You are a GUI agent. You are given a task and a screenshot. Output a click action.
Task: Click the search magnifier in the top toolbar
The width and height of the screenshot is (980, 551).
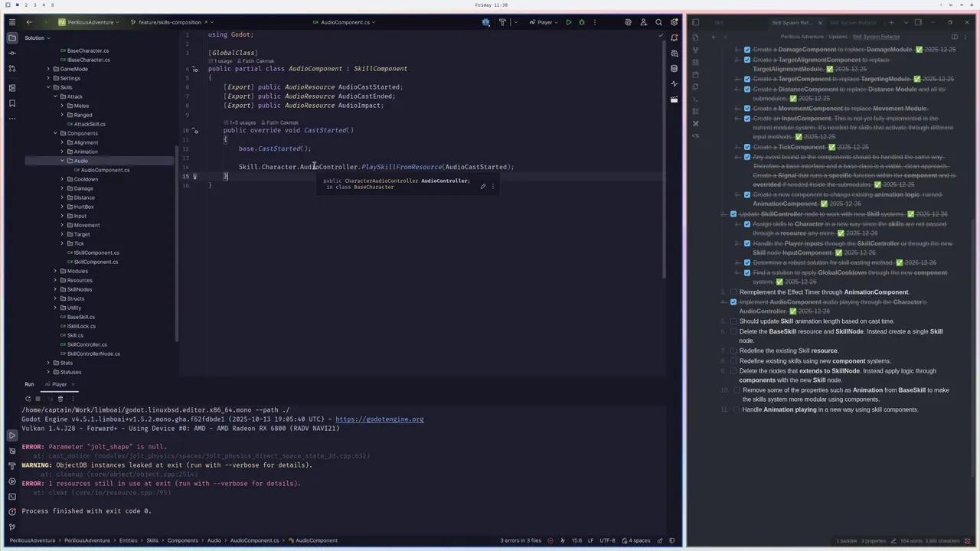click(x=658, y=22)
